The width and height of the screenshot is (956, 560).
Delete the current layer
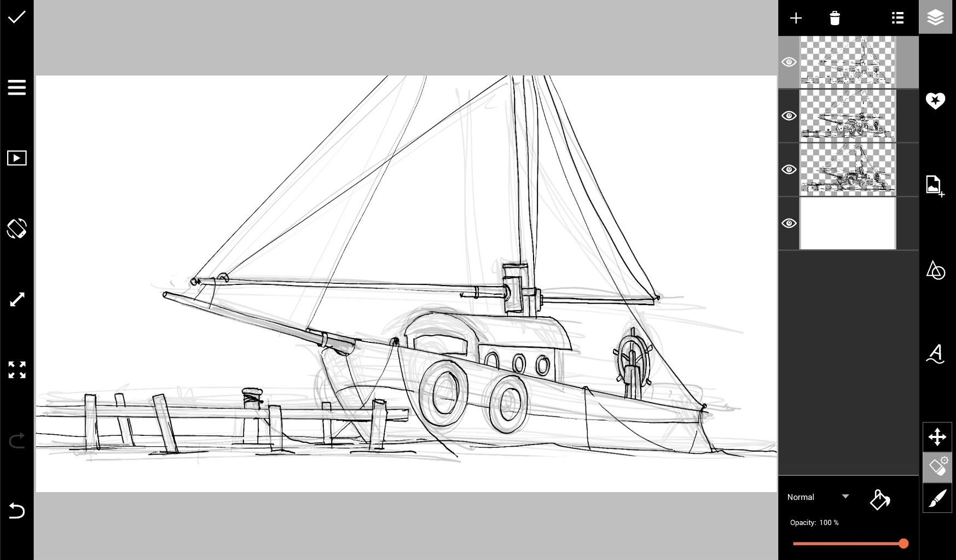pos(834,17)
